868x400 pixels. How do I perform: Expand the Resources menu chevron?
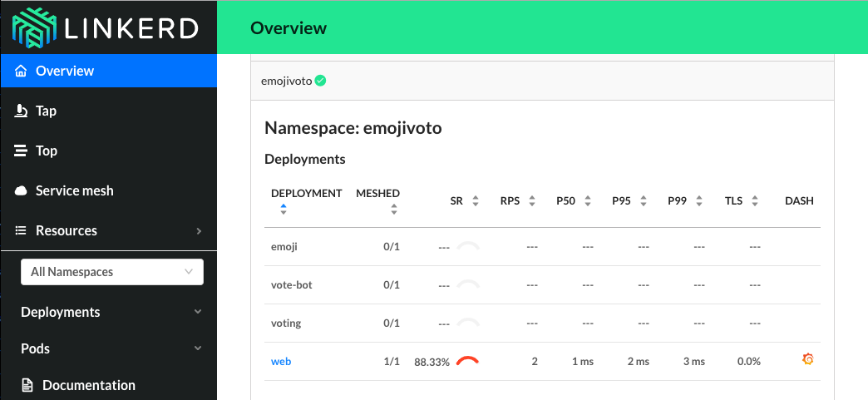[198, 230]
